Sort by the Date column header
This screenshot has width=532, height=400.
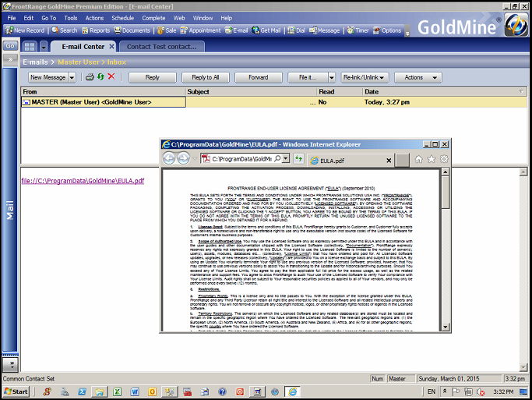click(445, 92)
